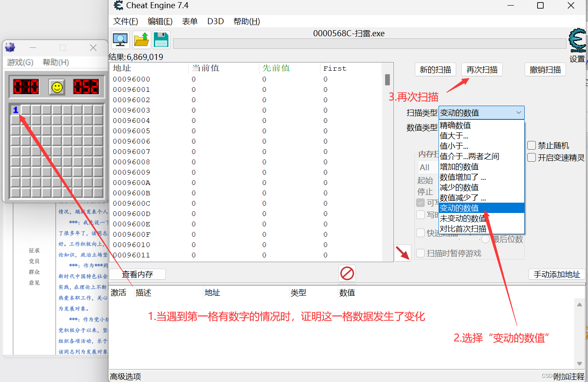The image size is (588, 382).
Task: Open the 扫描类型 dropdown arrow
Action: point(518,113)
